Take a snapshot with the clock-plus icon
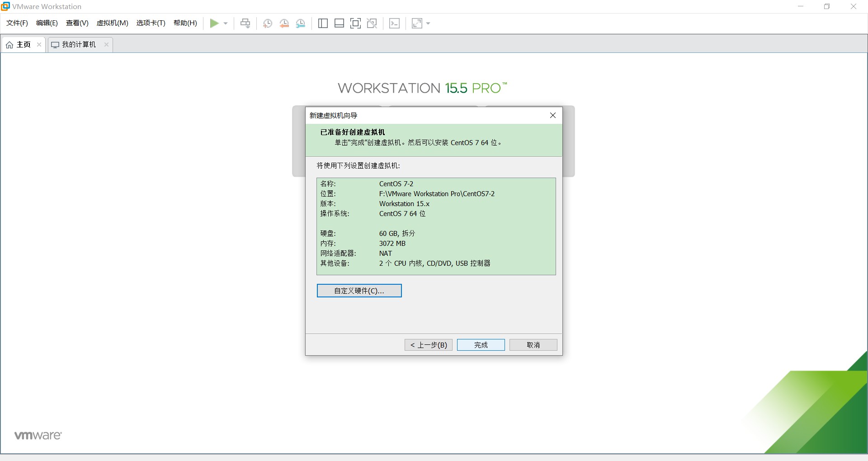 click(x=268, y=24)
